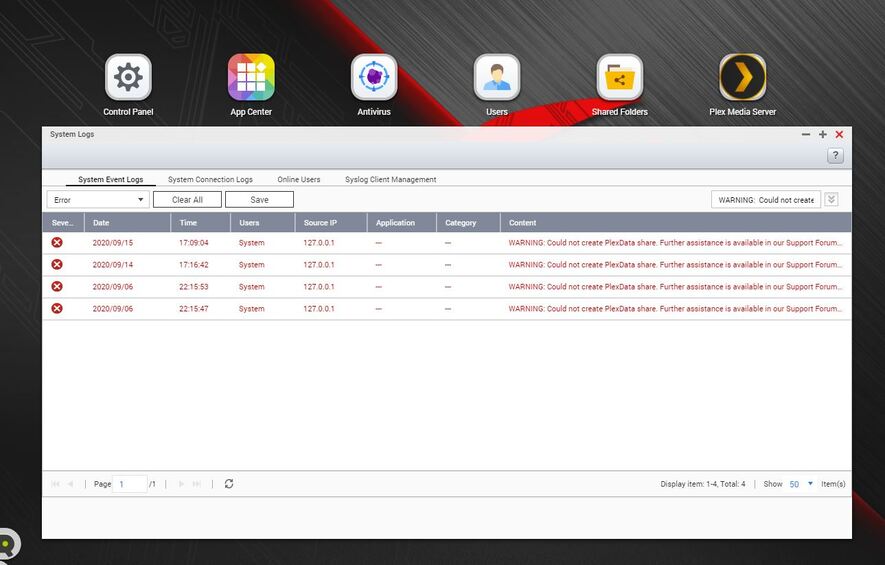The image size is (885, 565).
Task: Sort by the Source IP column header
Action: [331, 223]
